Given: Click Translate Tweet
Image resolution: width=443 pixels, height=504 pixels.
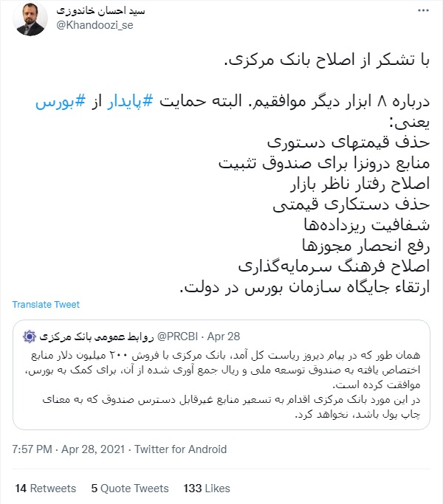Looking at the screenshot, I should (46, 305).
